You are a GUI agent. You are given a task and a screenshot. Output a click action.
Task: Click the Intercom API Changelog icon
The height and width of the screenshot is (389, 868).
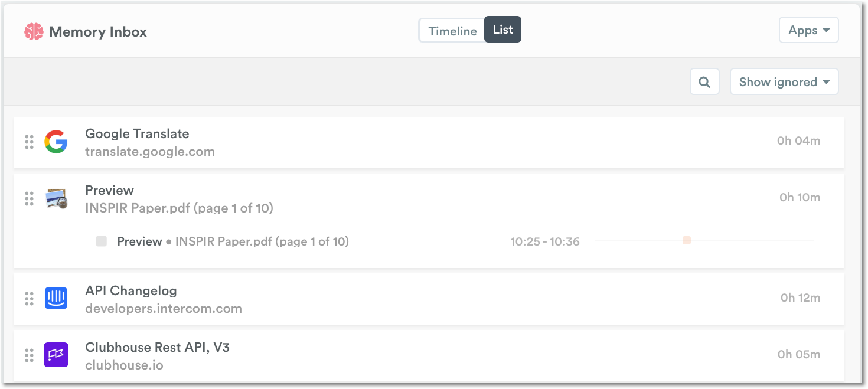[56, 298]
